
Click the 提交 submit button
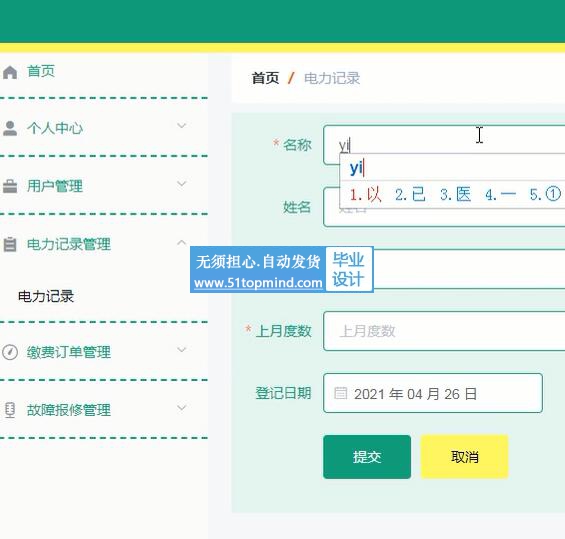pos(367,457)
